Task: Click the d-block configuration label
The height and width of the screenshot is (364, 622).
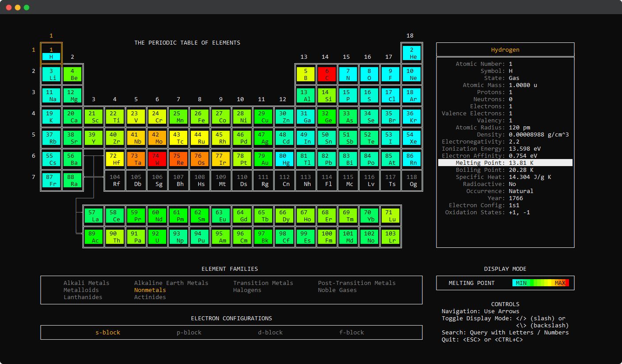Action: pos(270,333)
